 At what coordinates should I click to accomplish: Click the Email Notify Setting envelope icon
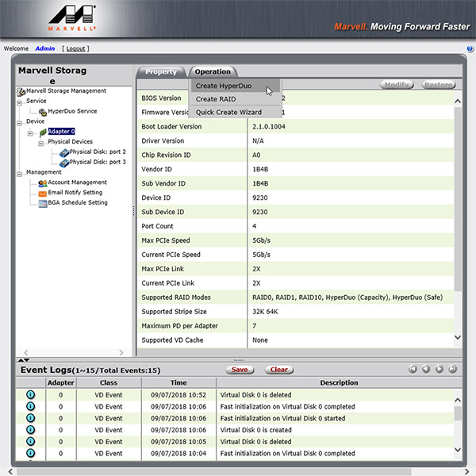42,193
